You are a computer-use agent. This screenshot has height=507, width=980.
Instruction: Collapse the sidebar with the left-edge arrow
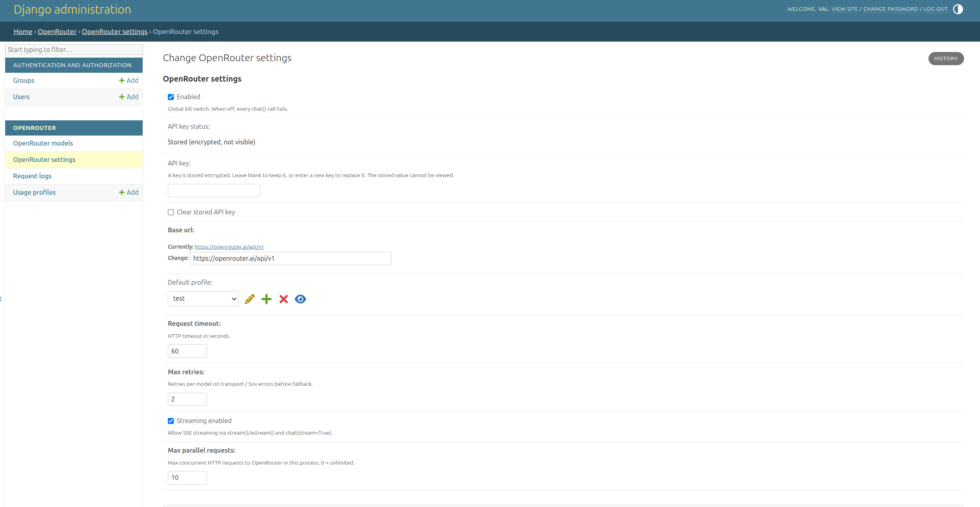point(1,299)
